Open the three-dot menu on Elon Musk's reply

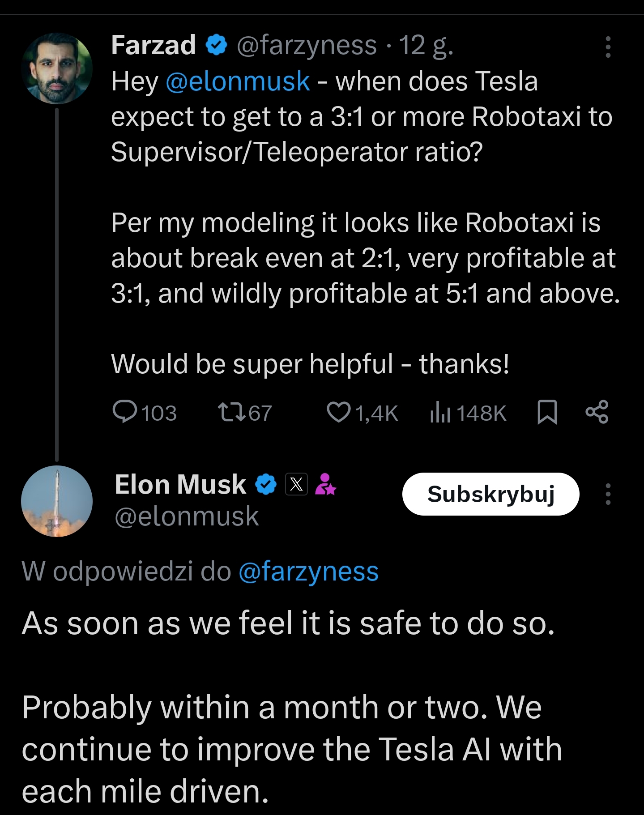[x=608, y=494]
